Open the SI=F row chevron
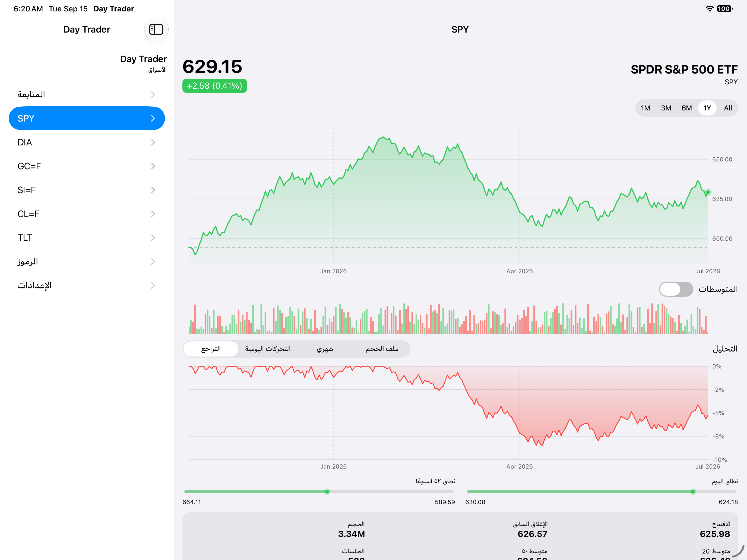 (153, 190)
